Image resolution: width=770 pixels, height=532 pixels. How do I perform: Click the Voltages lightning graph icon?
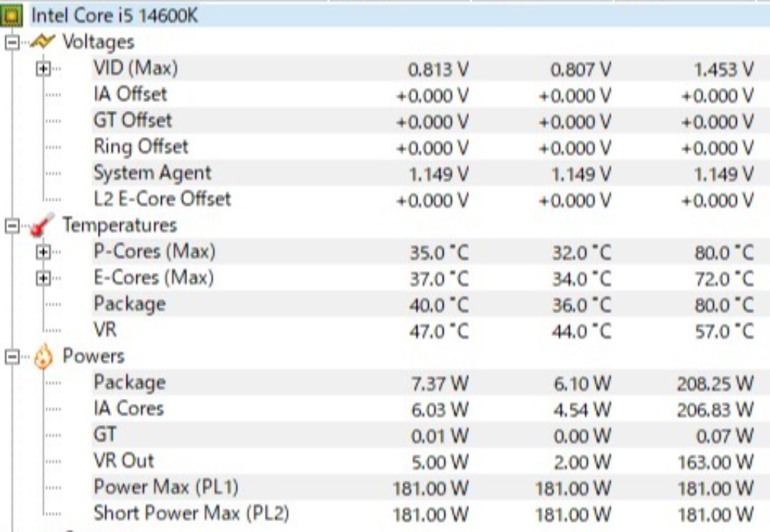point(42,42)
